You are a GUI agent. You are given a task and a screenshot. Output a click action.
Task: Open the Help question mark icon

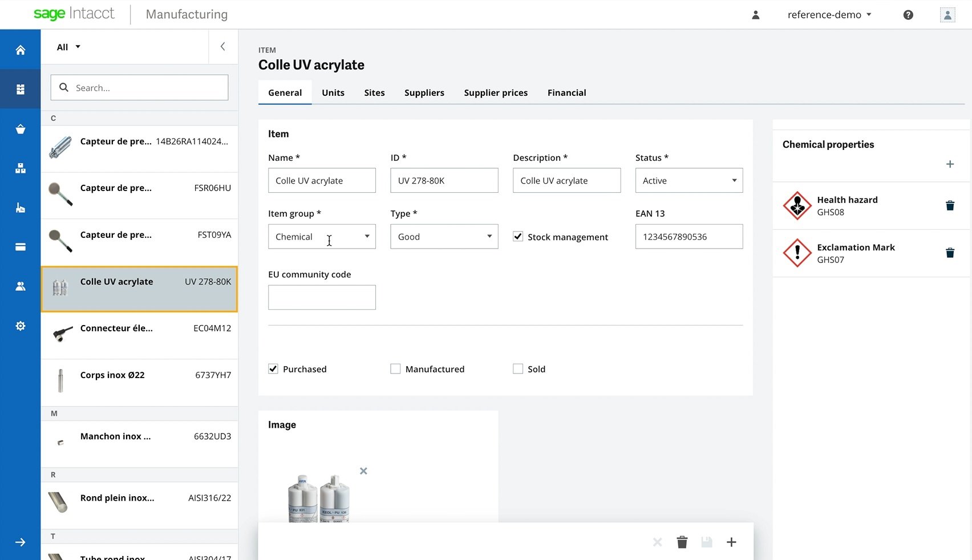pos(908,14)
